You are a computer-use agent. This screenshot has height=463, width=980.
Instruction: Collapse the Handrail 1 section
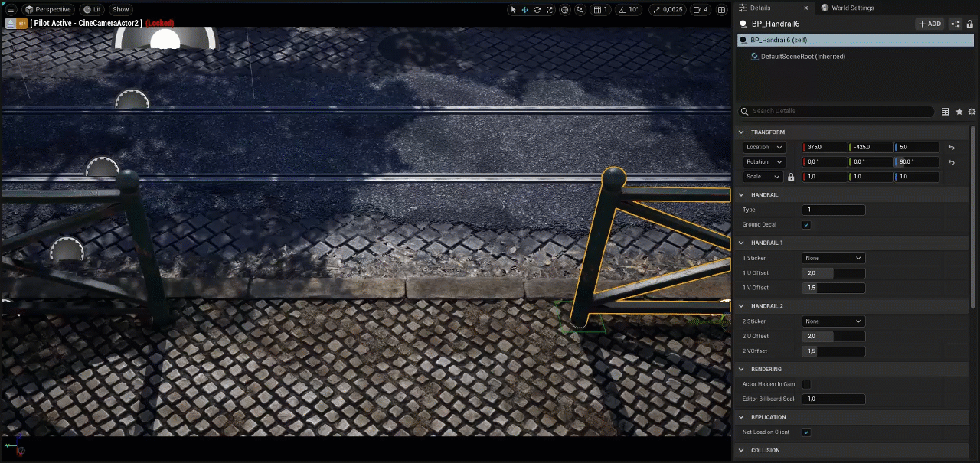click(x=741, y=243)
